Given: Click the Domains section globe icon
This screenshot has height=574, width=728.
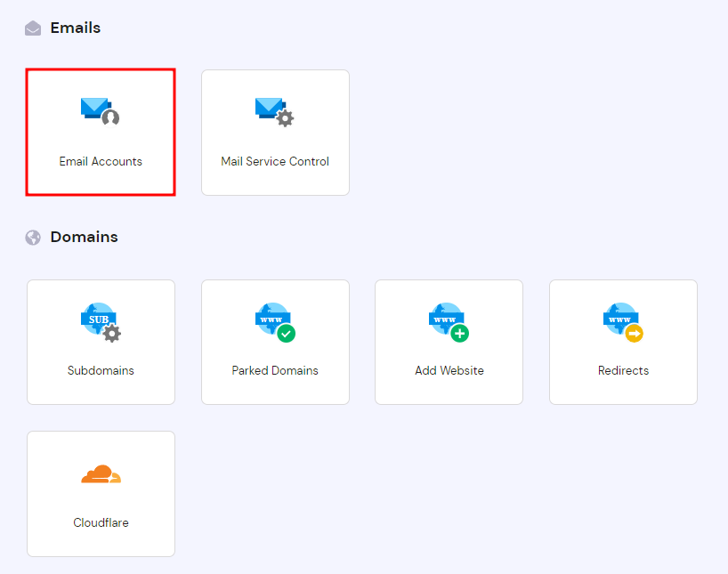Looking at the screenshot, I should pos(33,238).
